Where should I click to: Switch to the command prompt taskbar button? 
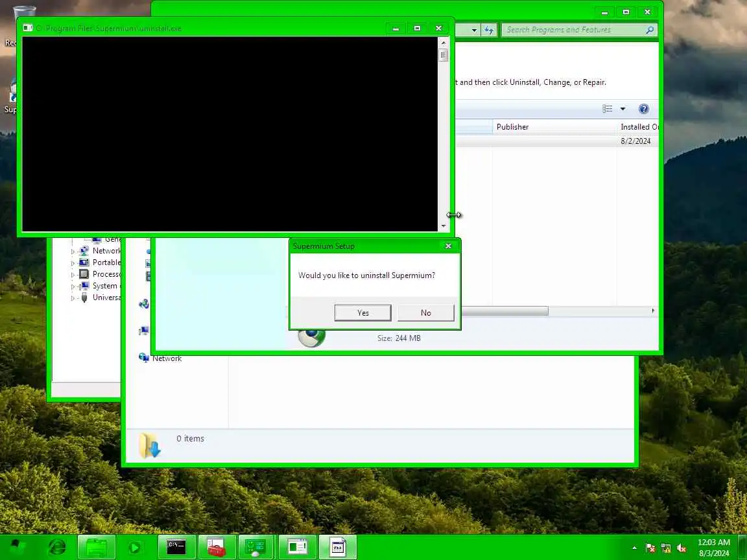pos(176,547)
